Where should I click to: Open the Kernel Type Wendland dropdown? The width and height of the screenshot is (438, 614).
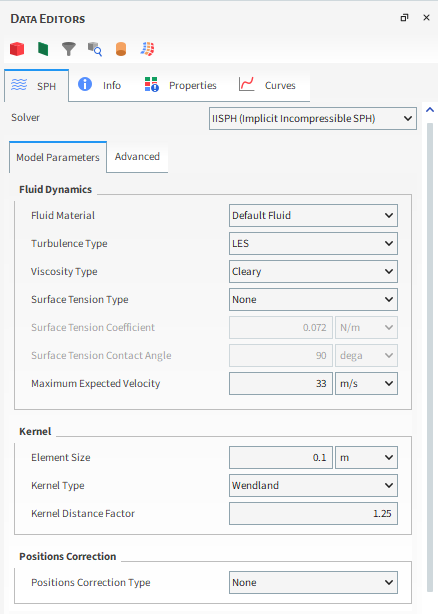313,486
